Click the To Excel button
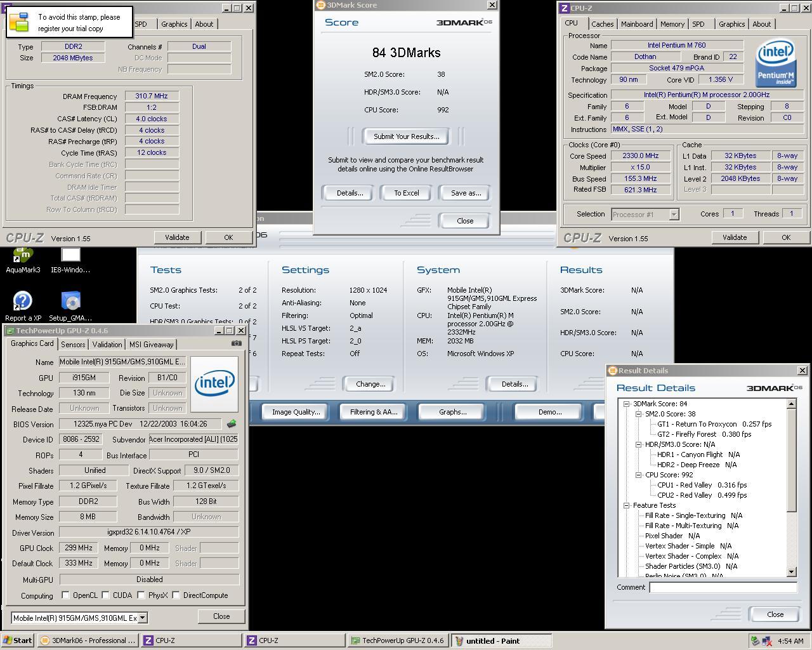The height and width of the screenshot is (650, 812). (x=406, y=193)
